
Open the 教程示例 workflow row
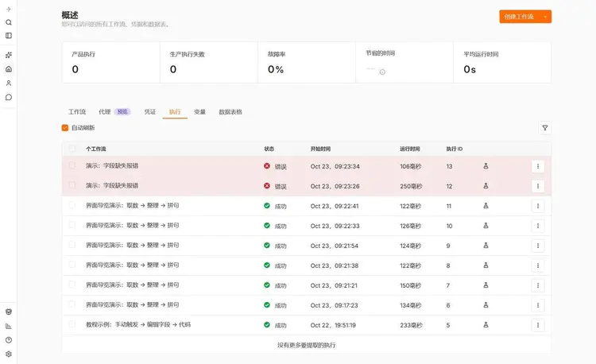point(307,325)
